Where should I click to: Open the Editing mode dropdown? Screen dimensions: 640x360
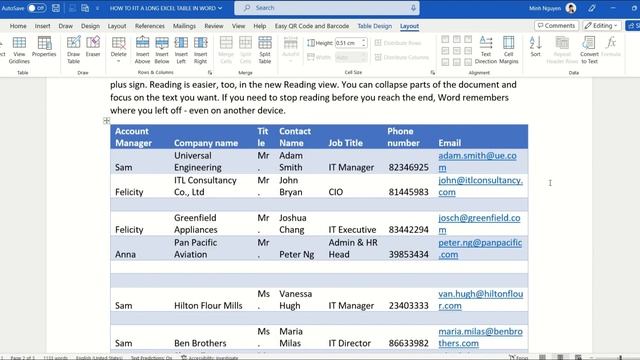(x=602, y=25)
